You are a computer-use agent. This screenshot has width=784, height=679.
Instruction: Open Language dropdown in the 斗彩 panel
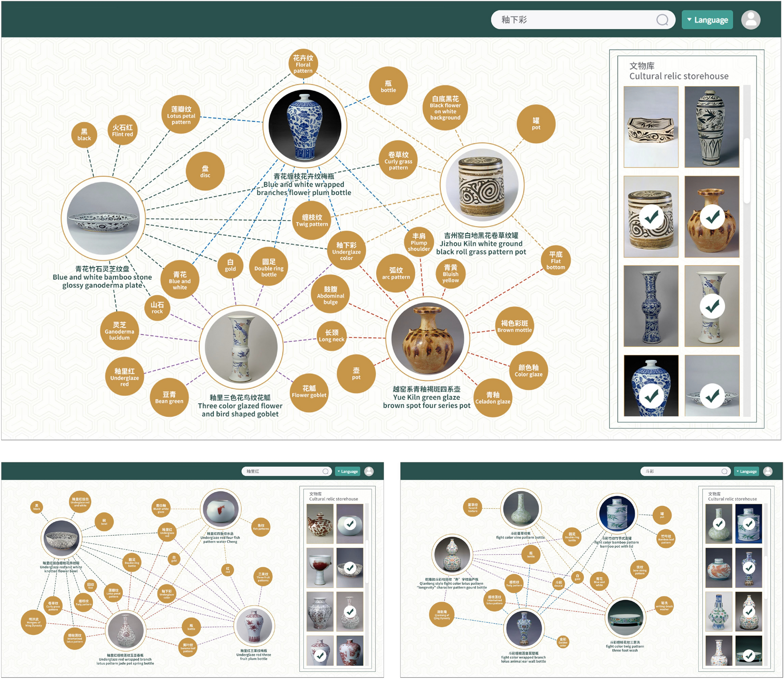[746, 471]
